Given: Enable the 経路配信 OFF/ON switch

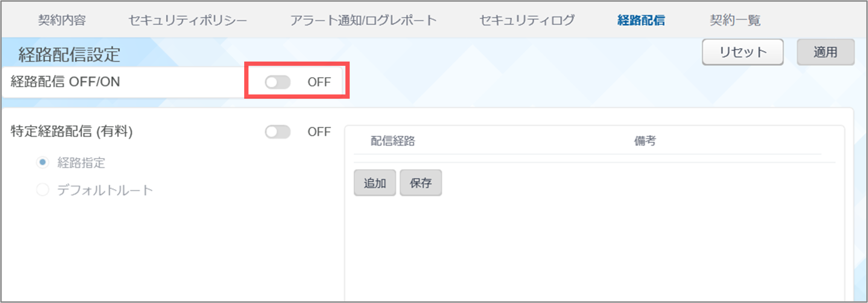Looking at the screenshot, I should (278, 82).
